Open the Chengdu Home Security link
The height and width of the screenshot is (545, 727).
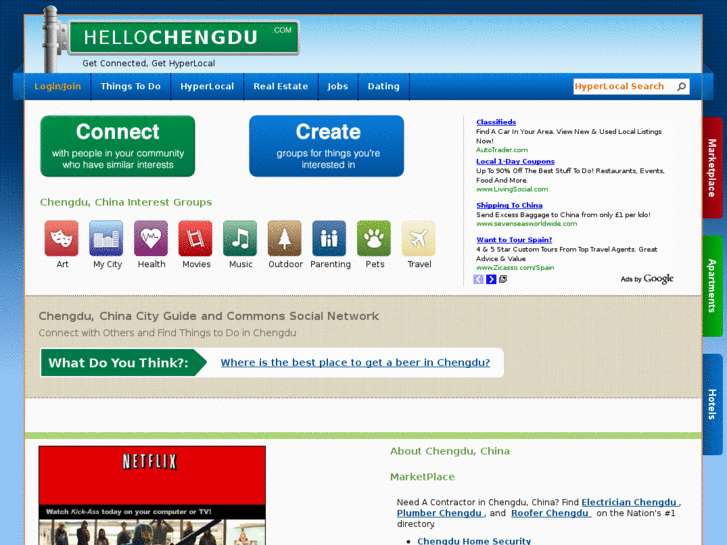(x=474, y=541)
